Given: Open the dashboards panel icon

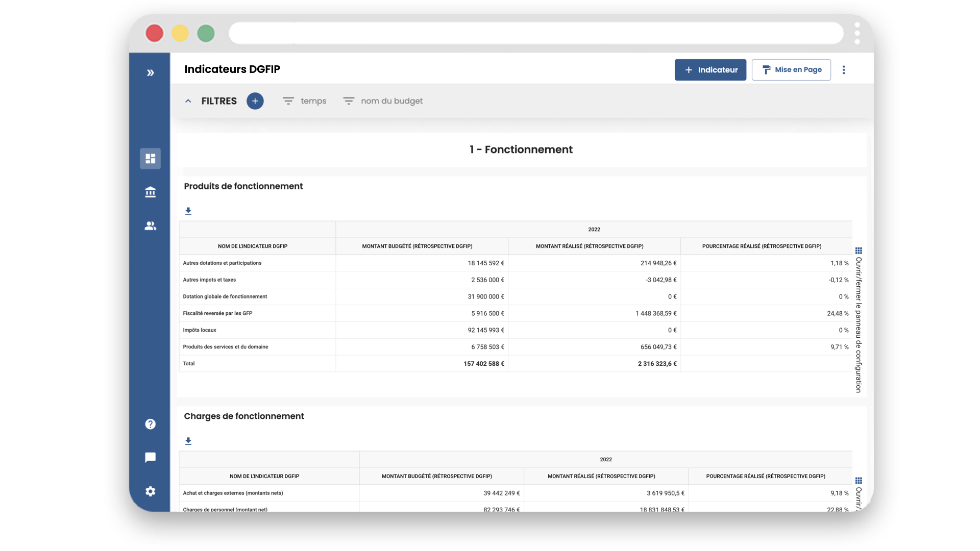Looking at the screenshot, I should coord(150,158).
